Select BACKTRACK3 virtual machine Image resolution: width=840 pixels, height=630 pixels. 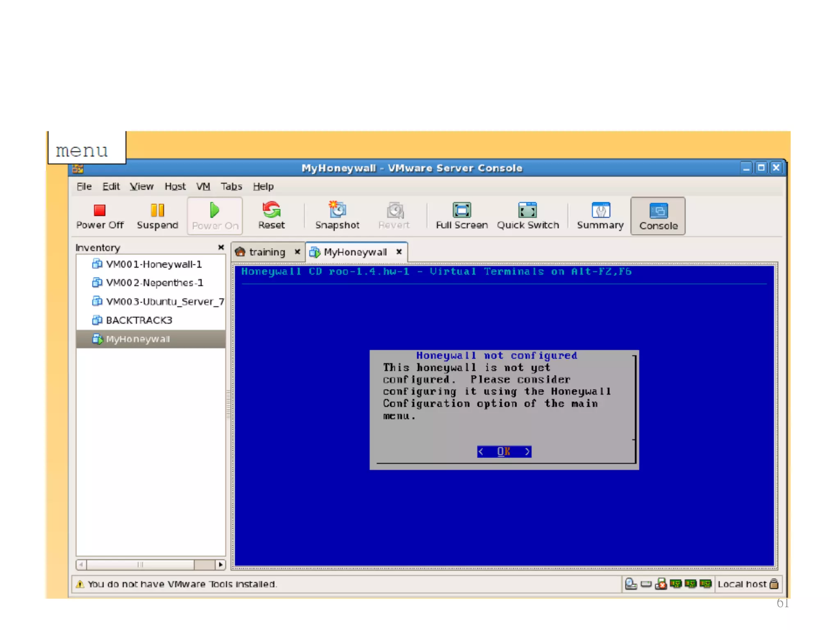point(139,320)
